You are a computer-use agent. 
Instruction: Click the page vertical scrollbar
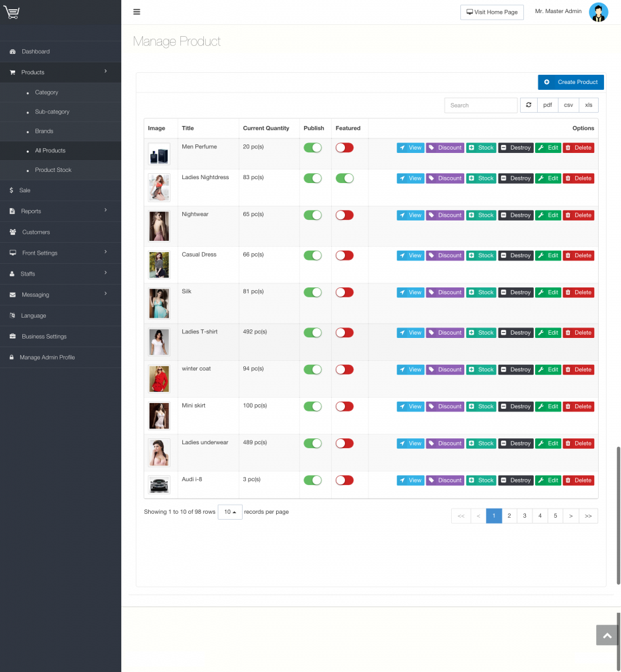[618, 515]
